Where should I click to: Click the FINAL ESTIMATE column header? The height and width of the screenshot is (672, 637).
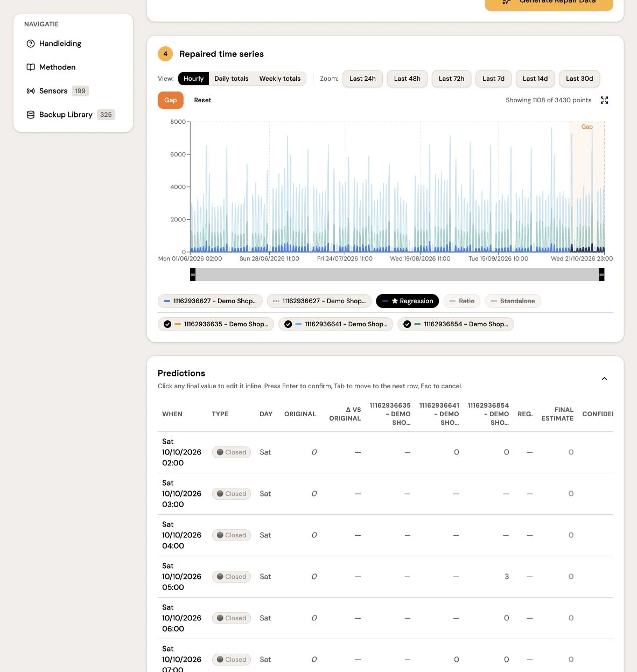(557, 414)
